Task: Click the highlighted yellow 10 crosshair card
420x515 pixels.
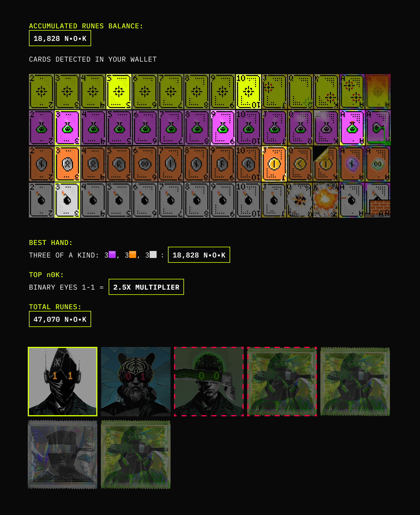Action: point(248,92)
